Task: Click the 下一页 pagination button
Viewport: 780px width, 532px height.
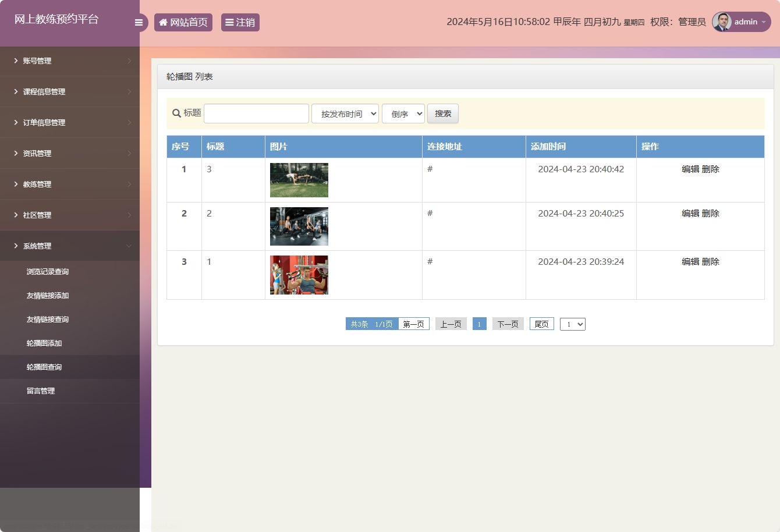Action: pos(508,324)
